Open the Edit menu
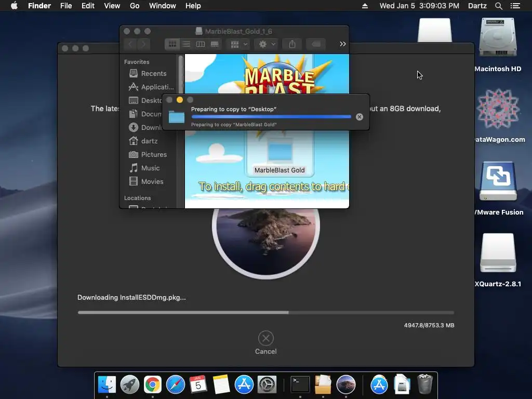 88,6
